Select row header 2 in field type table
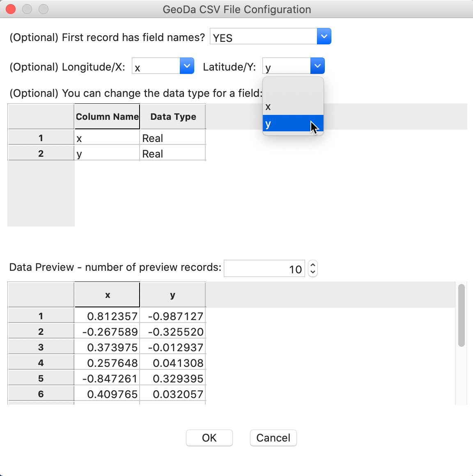The height and width of the screenshot is (476, 473). click(x=41, y=153)
